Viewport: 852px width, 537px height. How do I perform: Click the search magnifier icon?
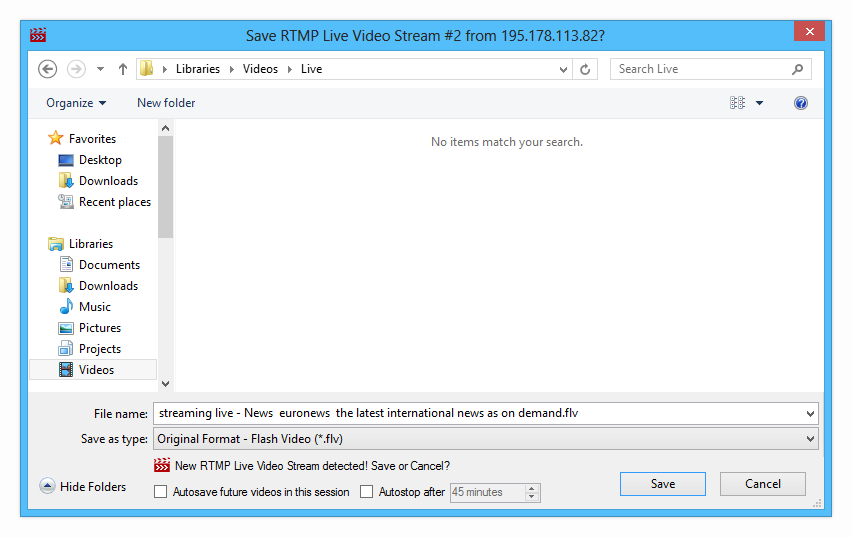(797, 69)
